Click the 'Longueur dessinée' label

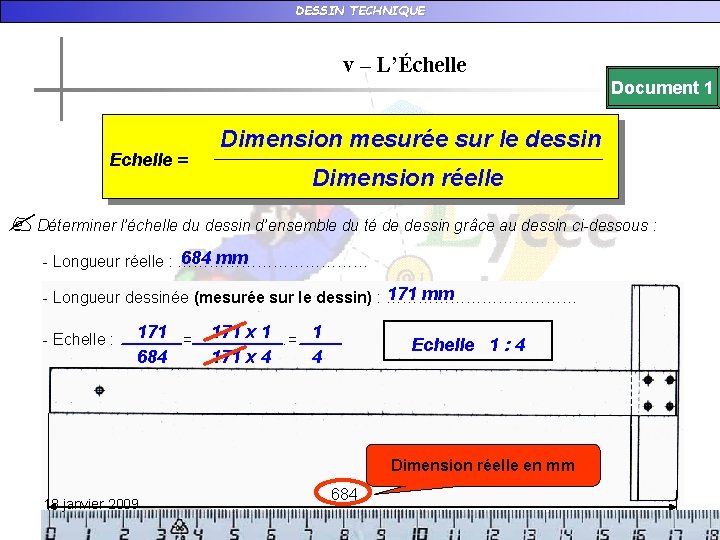[121, 297]
